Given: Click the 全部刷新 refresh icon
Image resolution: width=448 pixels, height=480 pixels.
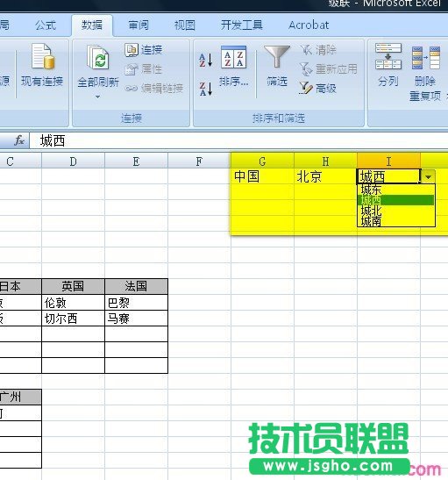Looking at the screenshot, I should 97,57.
